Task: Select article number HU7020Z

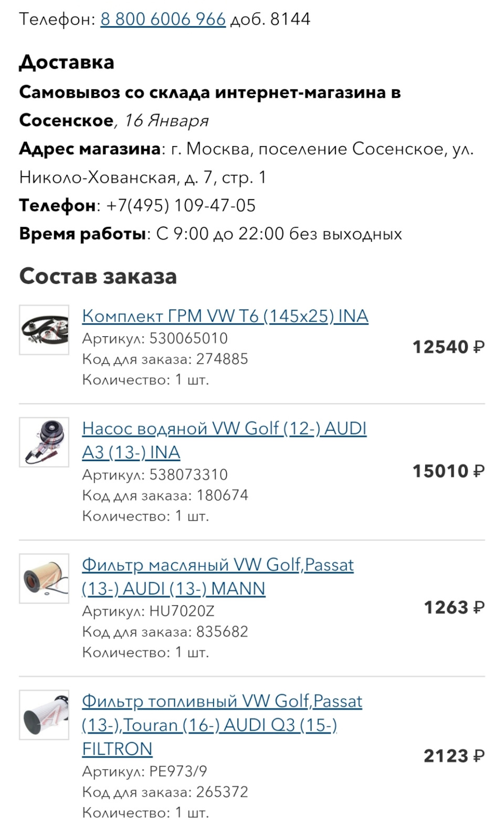Action: 182,611
